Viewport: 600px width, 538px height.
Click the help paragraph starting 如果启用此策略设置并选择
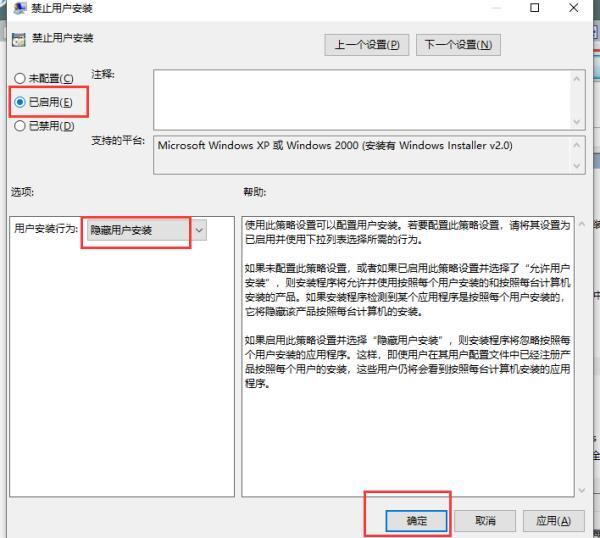pyautogui.click(x=407, y=362)
